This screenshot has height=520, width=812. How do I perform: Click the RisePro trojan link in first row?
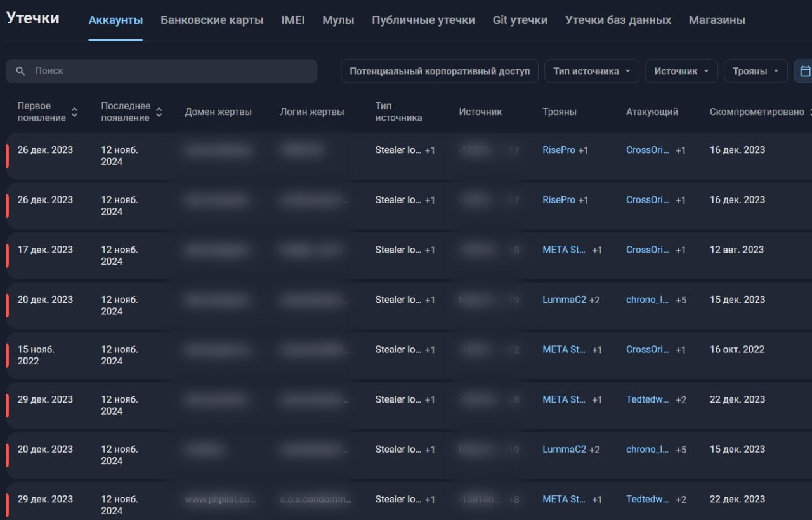click(x=558, y=150)
